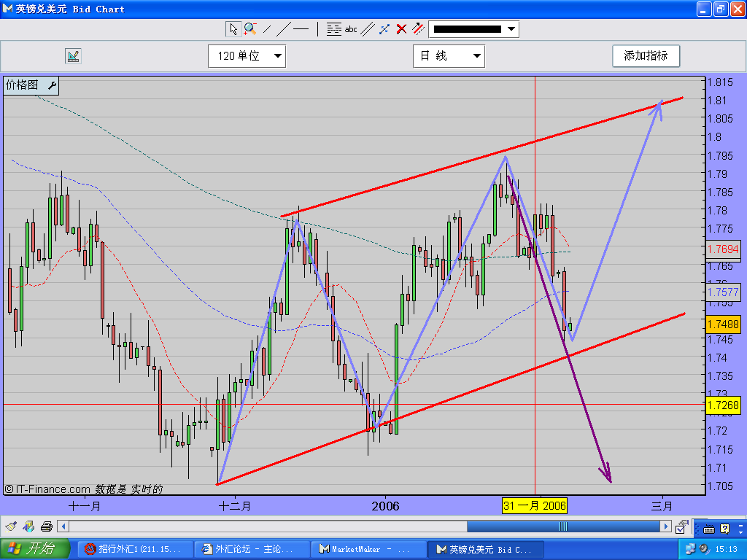Click the 十一月 axis label

85,506
